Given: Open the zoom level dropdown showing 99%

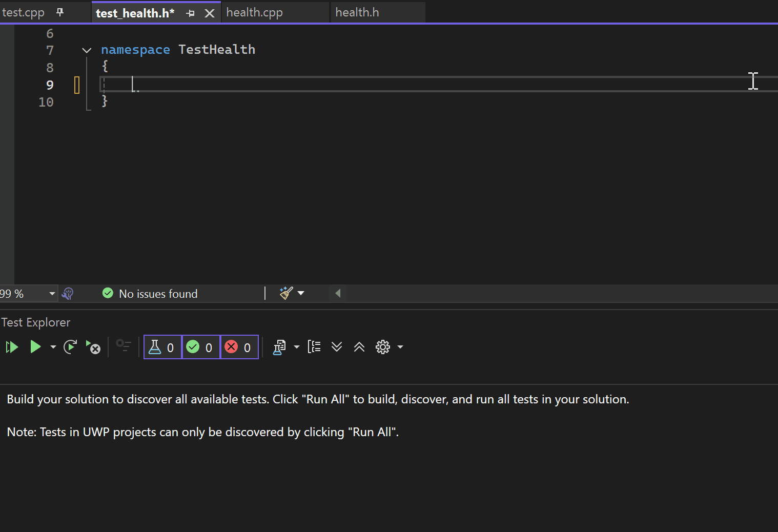Looking at the screenshot, I should coord(51,293).
